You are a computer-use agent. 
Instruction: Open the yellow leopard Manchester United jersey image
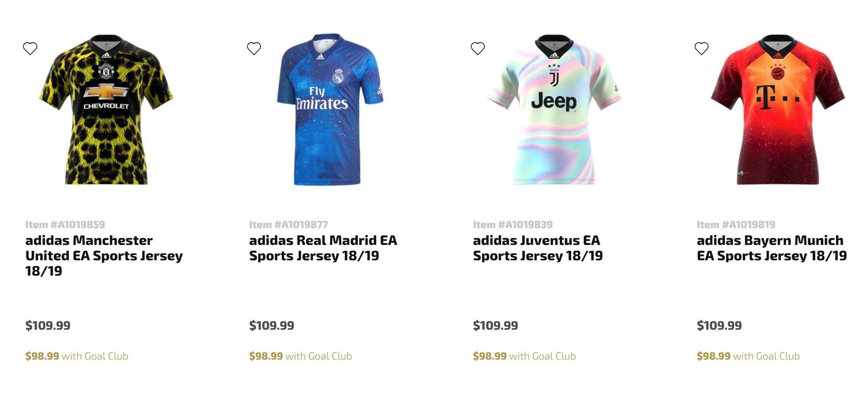point(106,110)
